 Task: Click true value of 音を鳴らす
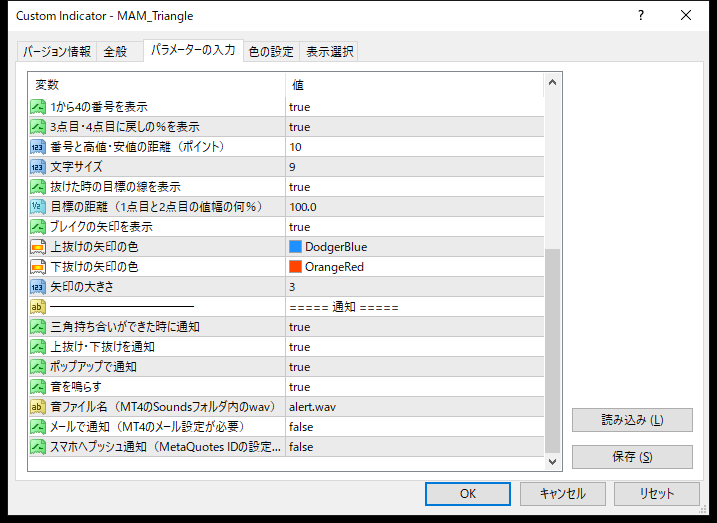coord(415,387)
